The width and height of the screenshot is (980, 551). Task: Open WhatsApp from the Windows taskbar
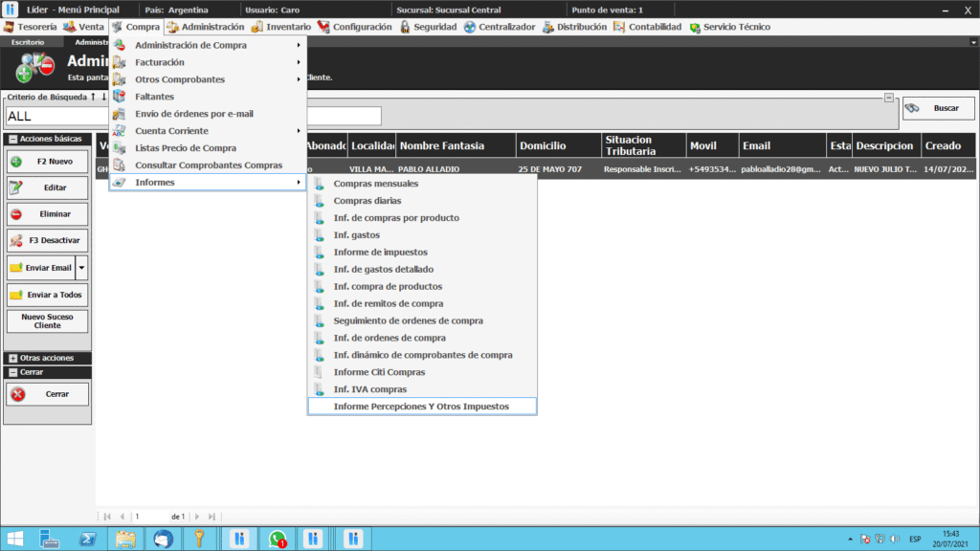pyautogui.click(x=278, y=539)
